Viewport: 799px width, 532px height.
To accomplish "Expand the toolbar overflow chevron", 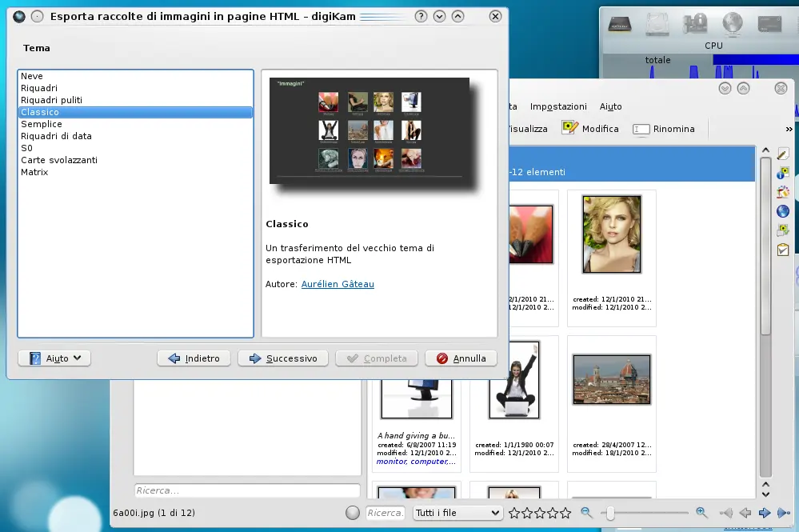I will (789, 129).
